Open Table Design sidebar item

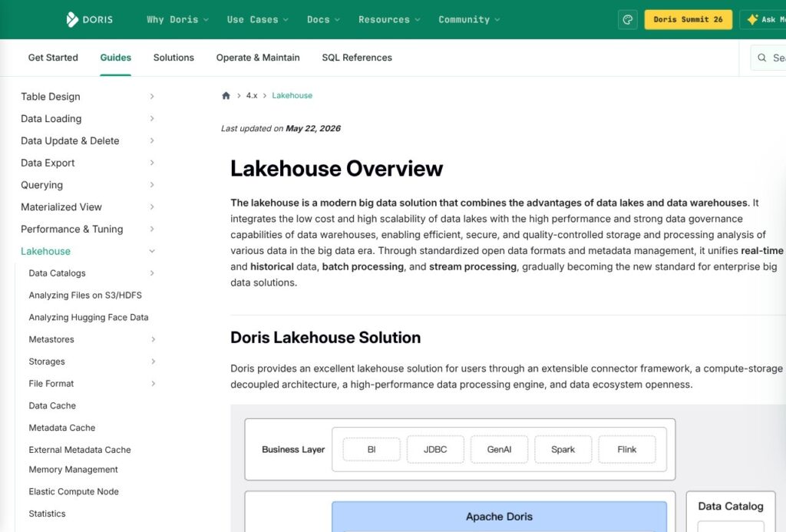pyautogui.click(x=51, y=96)
